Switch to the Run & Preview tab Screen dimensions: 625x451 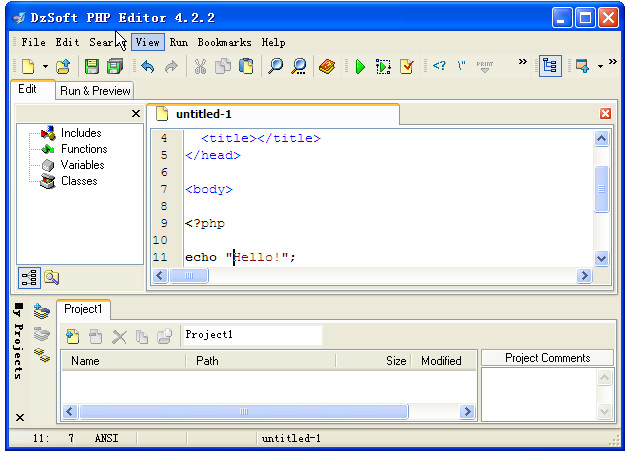pyautogui.click(x=95, y=90)
